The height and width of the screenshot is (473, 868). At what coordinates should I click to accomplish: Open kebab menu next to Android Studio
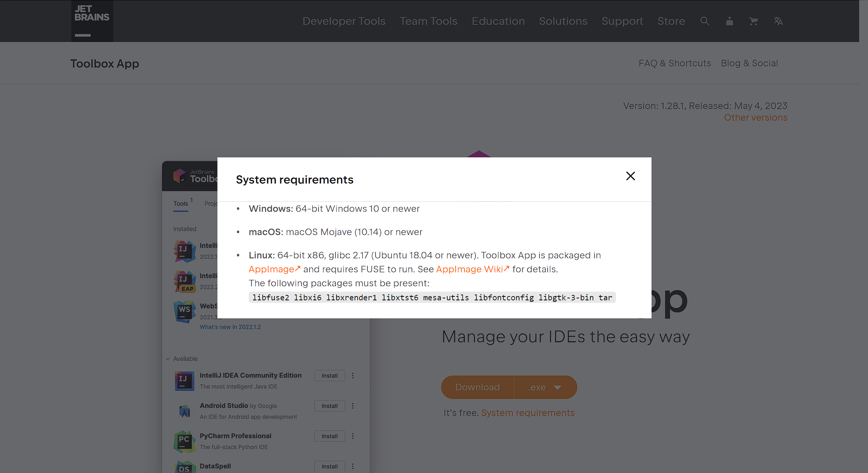point(353,405)
